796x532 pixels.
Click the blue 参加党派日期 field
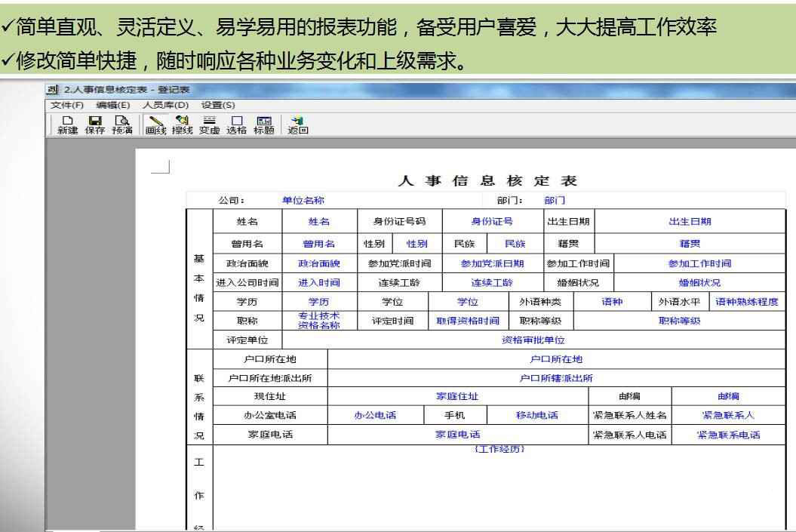(x=493, y=263)
